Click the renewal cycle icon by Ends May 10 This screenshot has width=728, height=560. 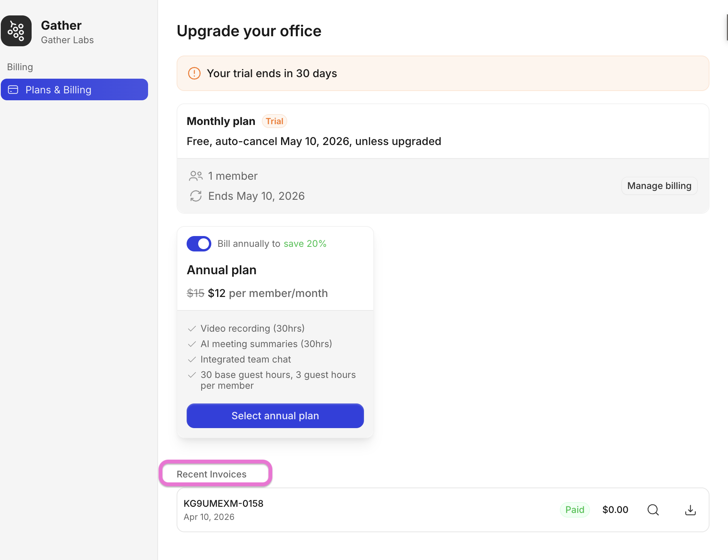pyautogui.click(x=196, y=196)
